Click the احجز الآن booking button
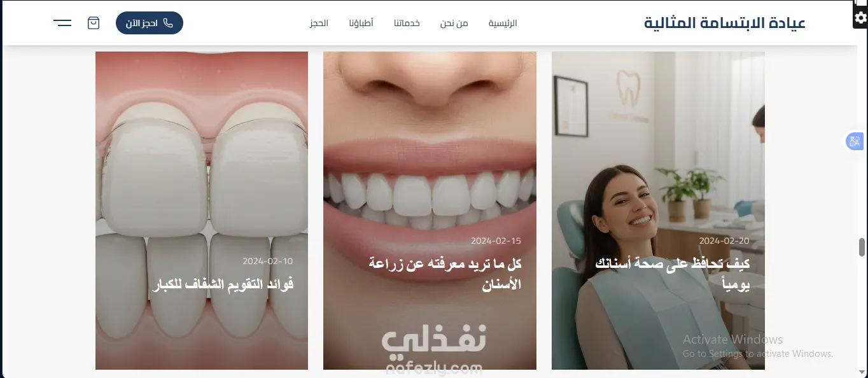The width and height of the screenshot is (868, 378). [150, 23]
